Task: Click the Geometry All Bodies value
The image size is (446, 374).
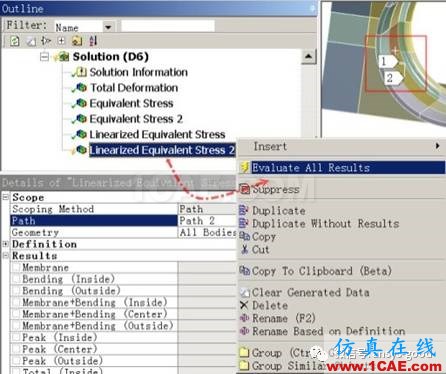Action: pos(207,232)
